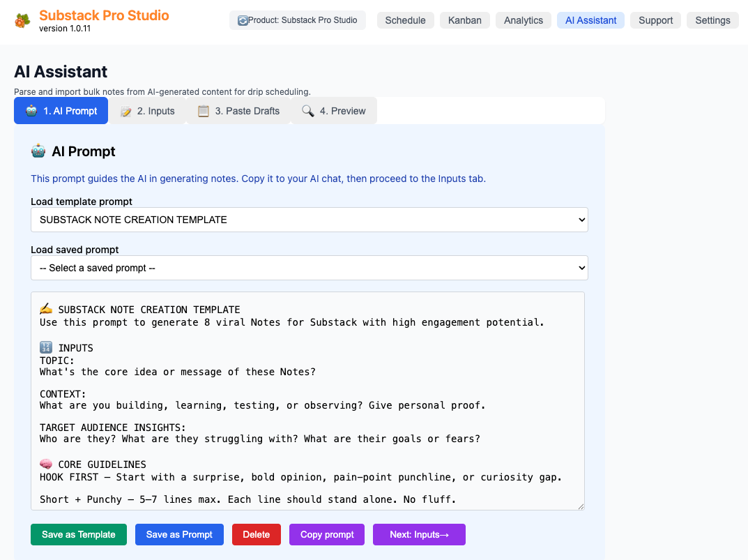Screen dimensions: 748x560
Task: Click the TOPIC: line in prompt
Action: pos(57,361)
